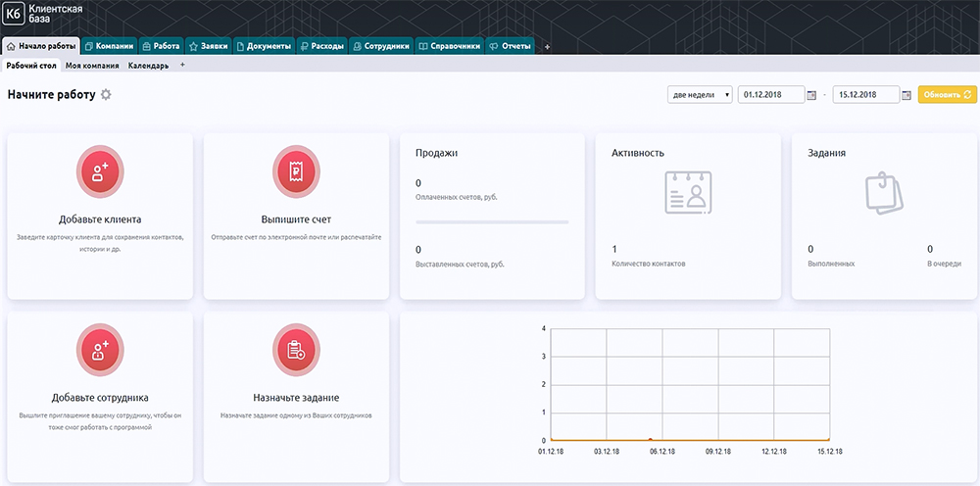Click the Клиентская база title text
This screenshot has height=486, width=980.
55,14
